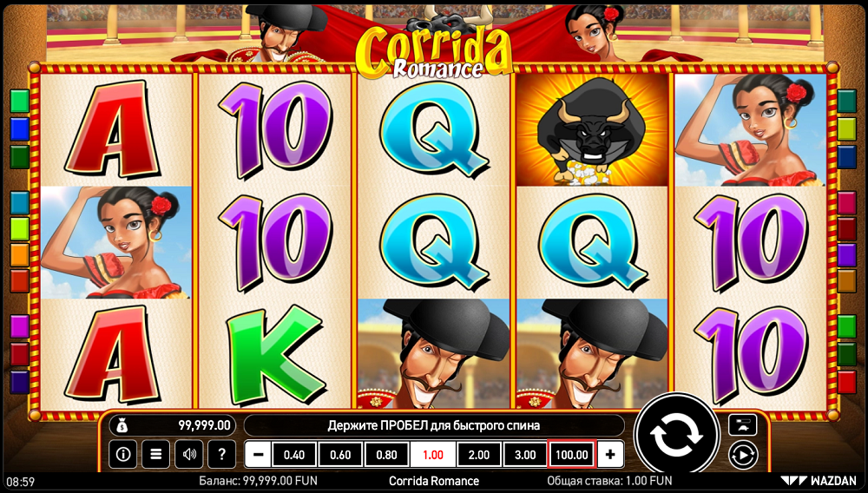The width and height of the screenshot is (868, 493).
Task: Click the orange payline marker on the left side
Action: (x=19, y=255)
